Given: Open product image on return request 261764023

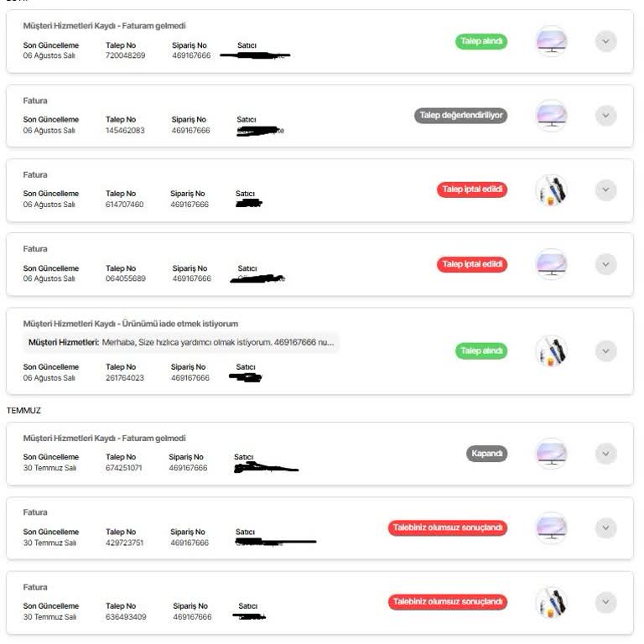Looking at the screenshot, I should 551,351.
